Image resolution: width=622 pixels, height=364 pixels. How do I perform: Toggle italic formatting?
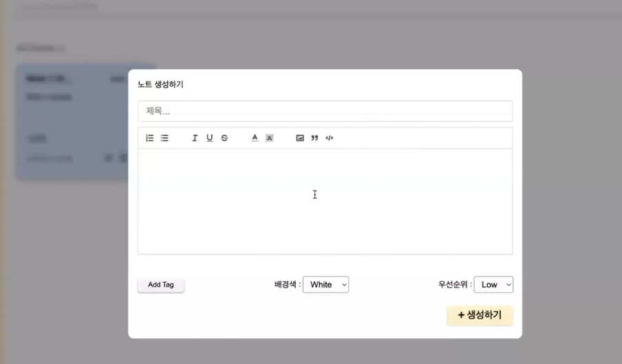pos(195,138)
